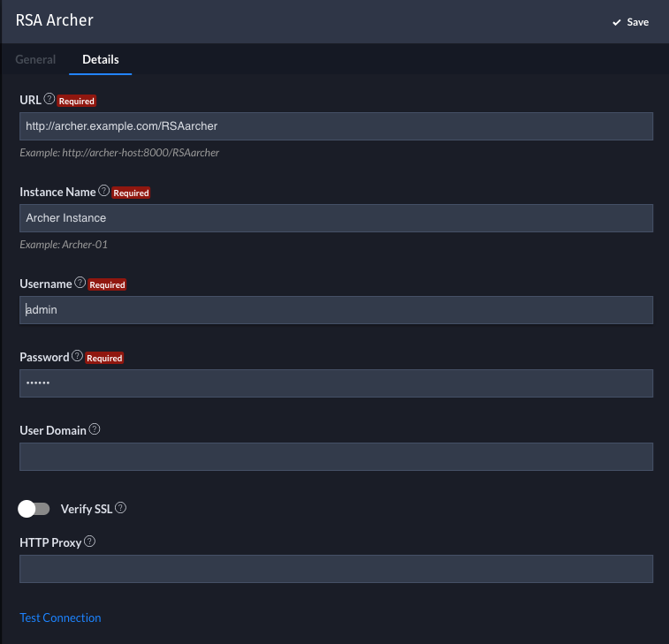Click the Test Connection link
This screenshot has height=644, width=669.
[60, 617]
